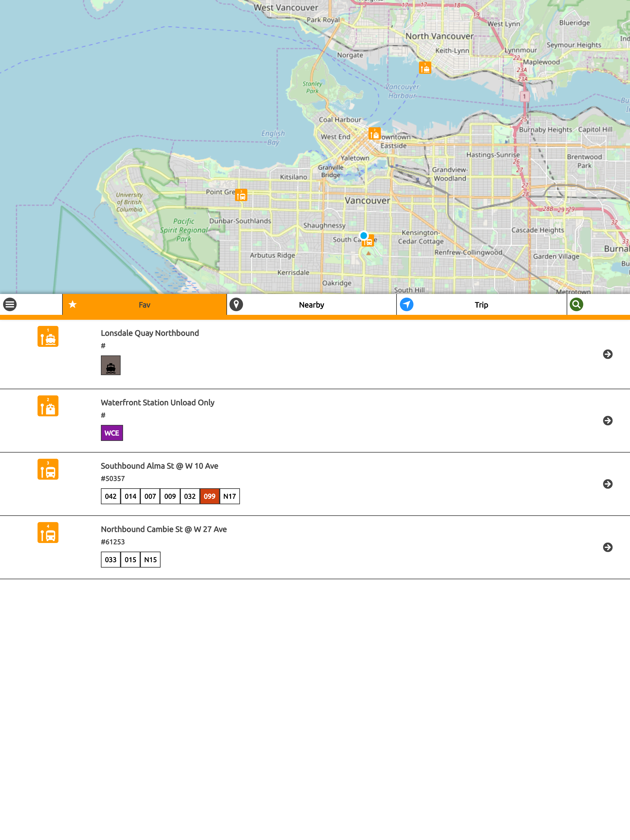630x840 pixels.
Task: Select route 042 badge
Action: pyautogui.click(x=110, y=496)
